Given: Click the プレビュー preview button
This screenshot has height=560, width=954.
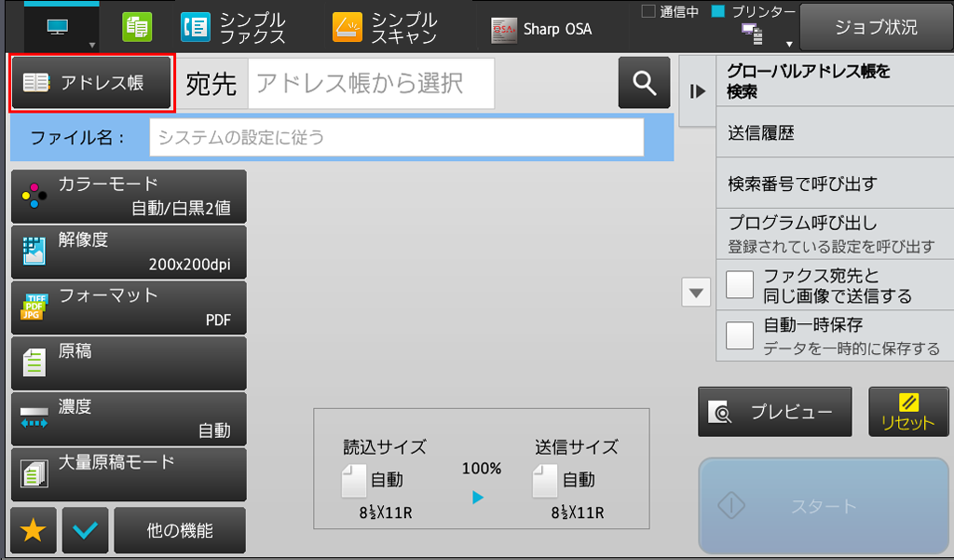Looking at the screenshot, I should coord(775,412).
